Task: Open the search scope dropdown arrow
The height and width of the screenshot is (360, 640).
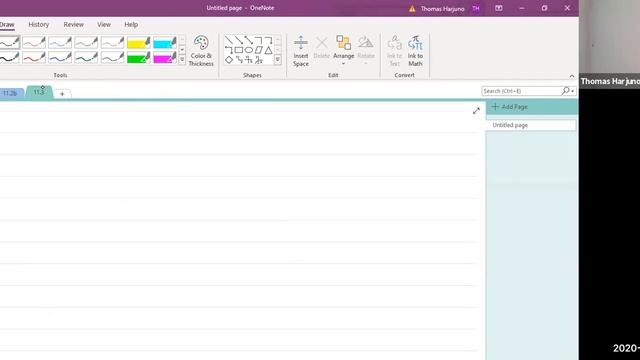Action: tap(573, 91)
